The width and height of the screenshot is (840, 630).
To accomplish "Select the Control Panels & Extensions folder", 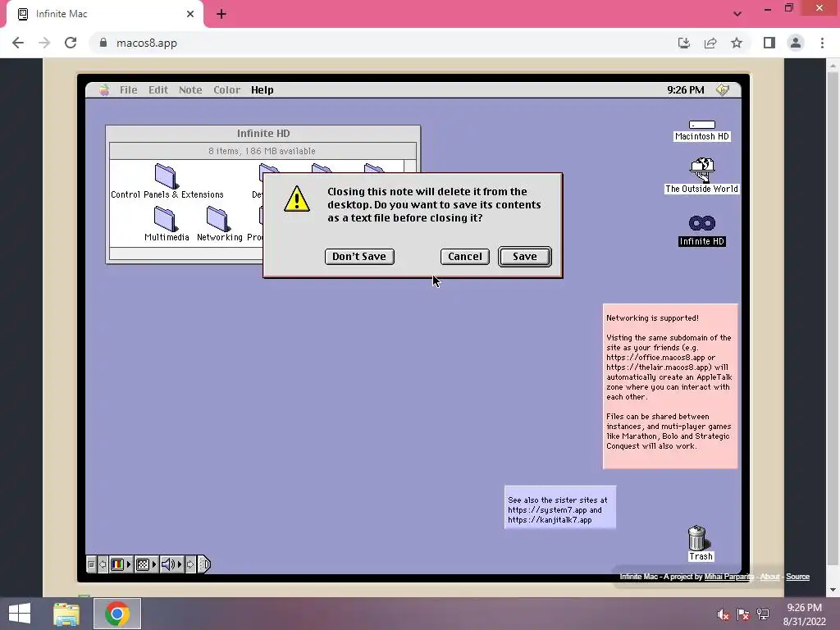I will pyautogui.click(x=167, y=182).
